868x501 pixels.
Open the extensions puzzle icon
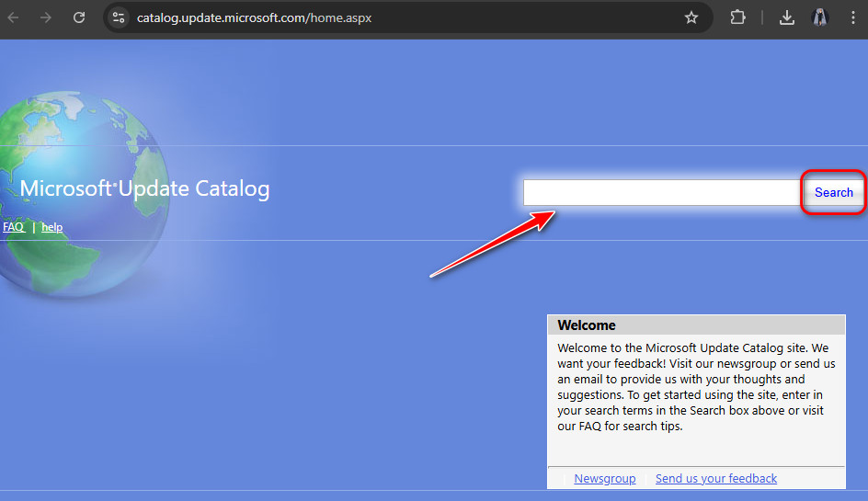(737, 17)
